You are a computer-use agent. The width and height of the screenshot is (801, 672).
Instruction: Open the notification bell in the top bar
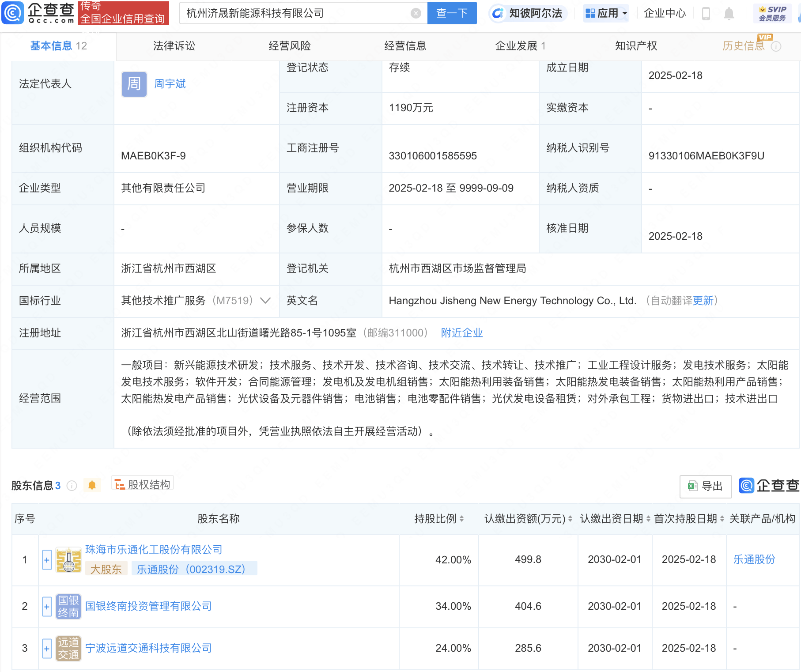[x=729, y=13]
